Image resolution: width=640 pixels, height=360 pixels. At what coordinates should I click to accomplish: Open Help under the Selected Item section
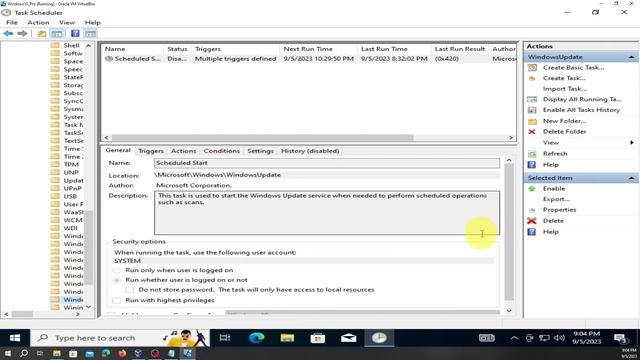coord(550,231)
